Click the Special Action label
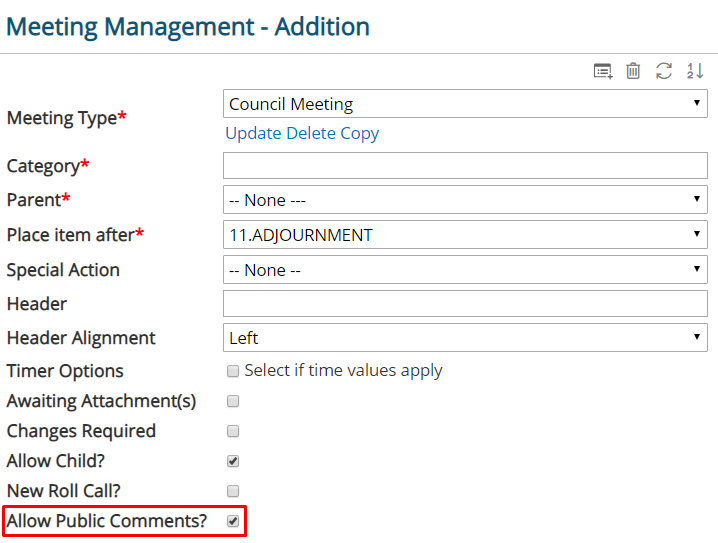 pos(63,270)
